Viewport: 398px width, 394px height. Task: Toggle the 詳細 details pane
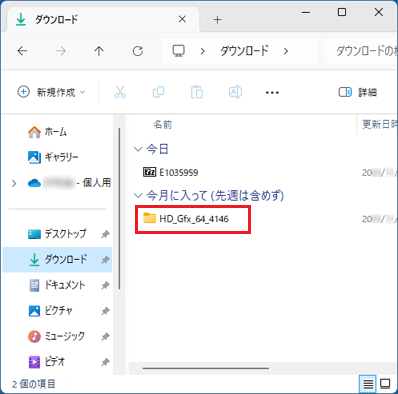tap(358, 92)
